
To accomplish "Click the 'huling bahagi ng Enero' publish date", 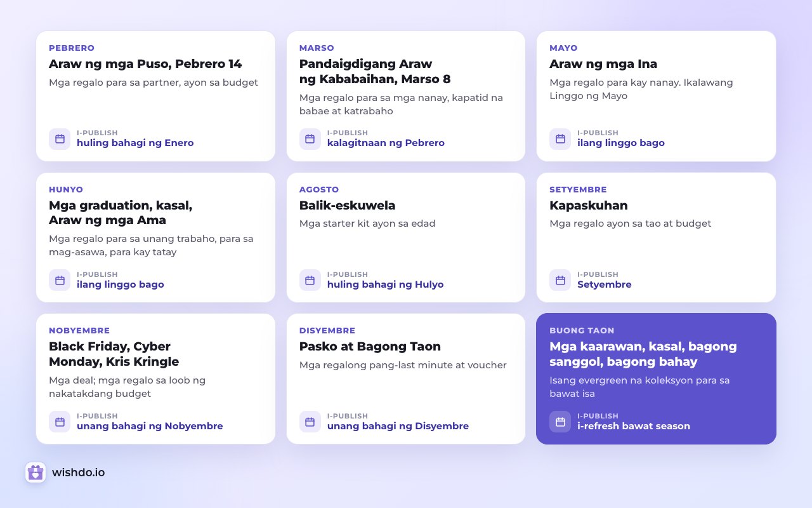I will [135, 143].
